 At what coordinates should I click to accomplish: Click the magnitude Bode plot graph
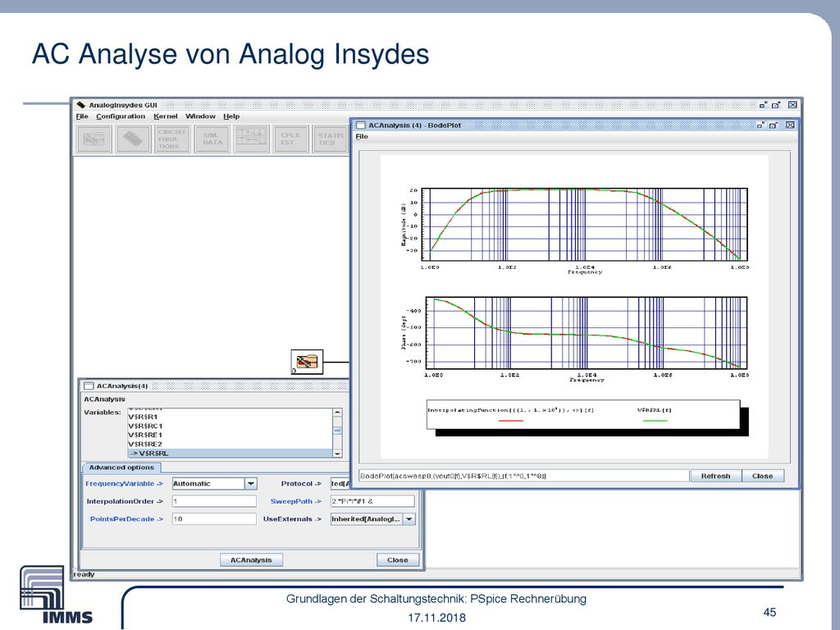tap(584, 225)
